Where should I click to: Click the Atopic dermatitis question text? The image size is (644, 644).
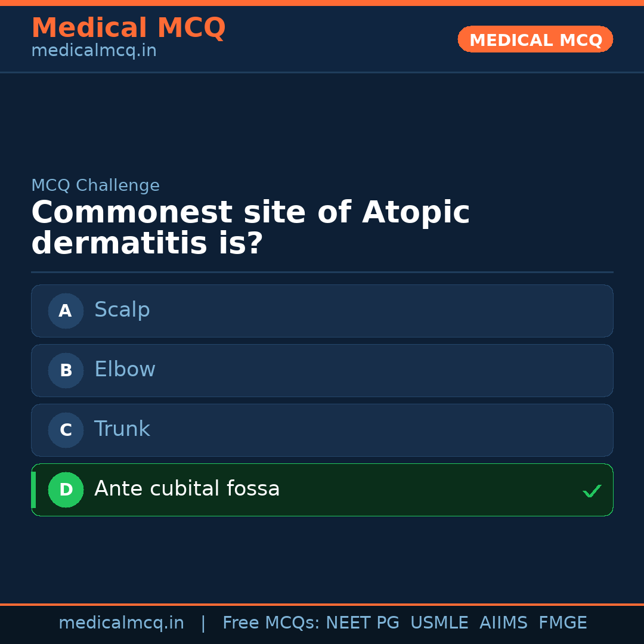point(250,228)
